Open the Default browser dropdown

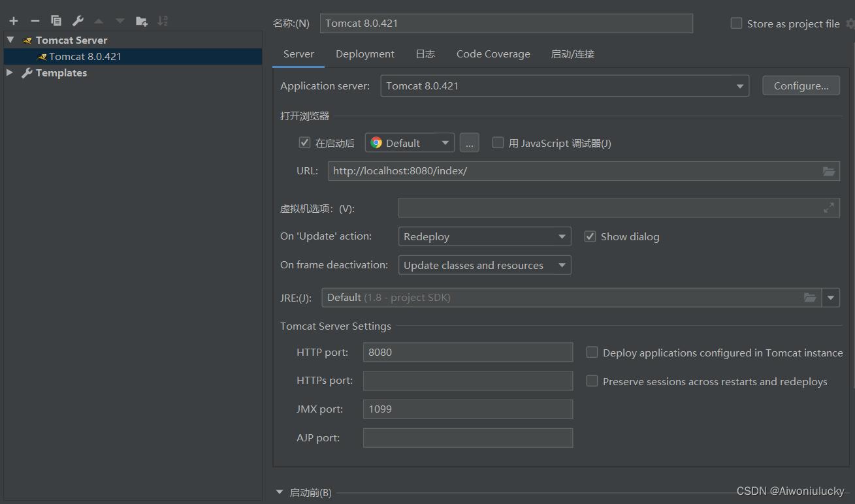(x=410, y=142)
